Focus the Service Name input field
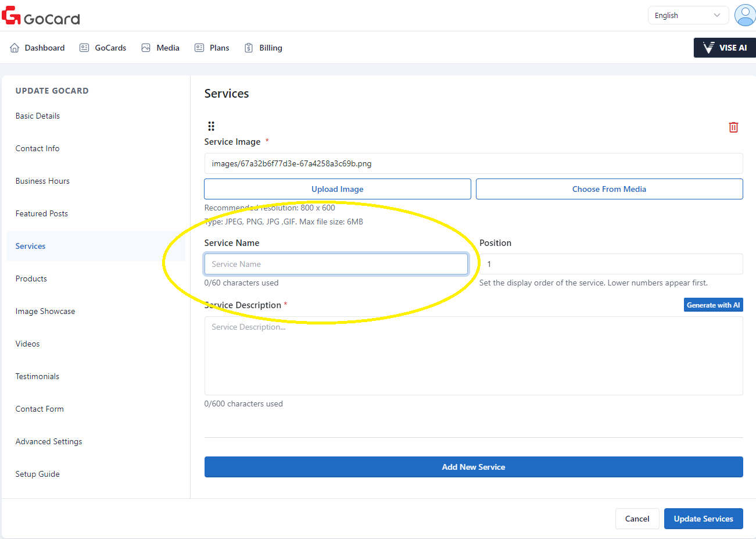Viewport: 756px width, 539px height. coord(336,264)
